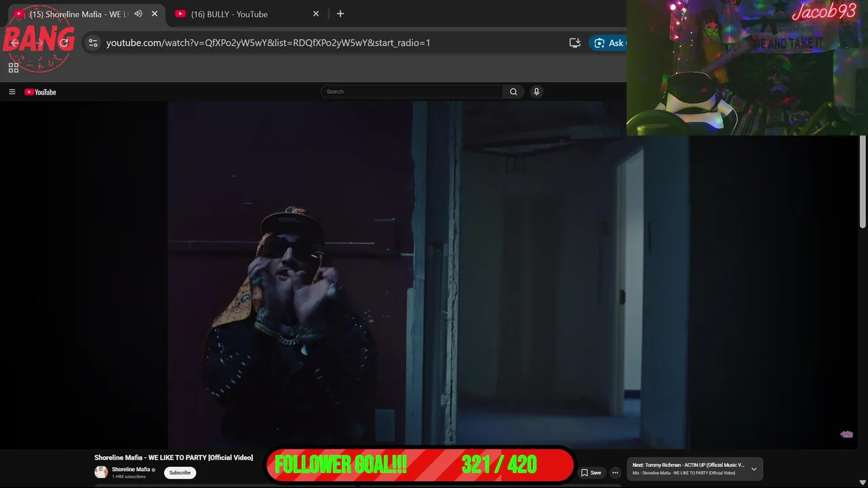
Task: Select the video title WE LIKE TO PARTY
Action: coord(174,457)
